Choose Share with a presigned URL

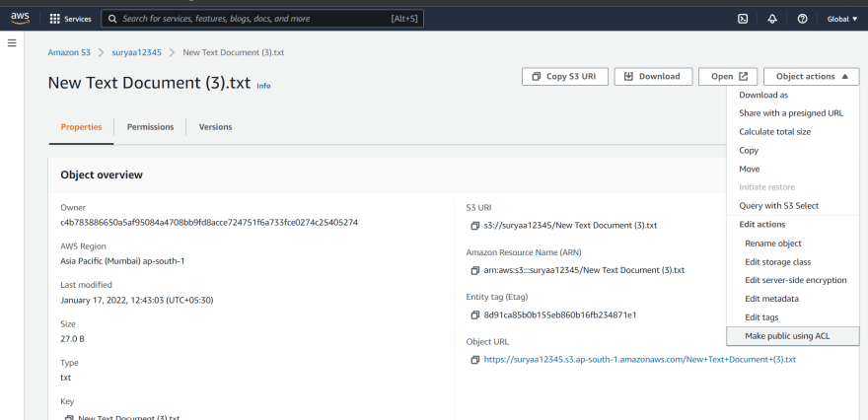[x=793, y=113]
